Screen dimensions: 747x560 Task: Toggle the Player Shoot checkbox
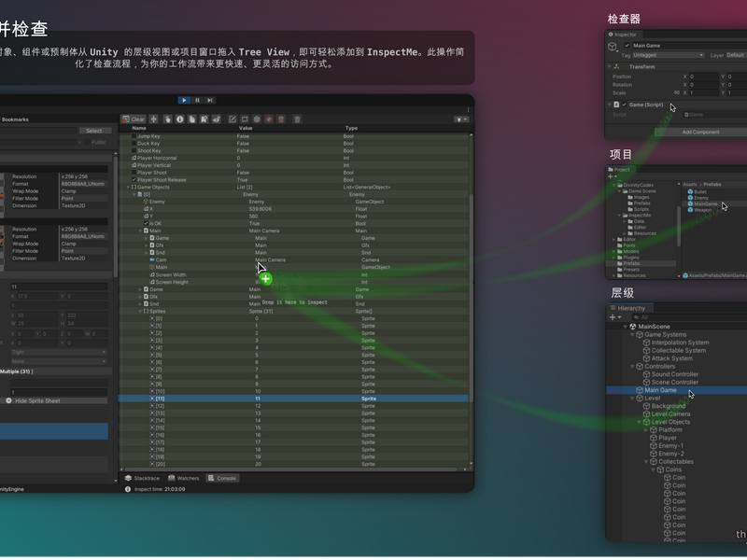[134, 173]
